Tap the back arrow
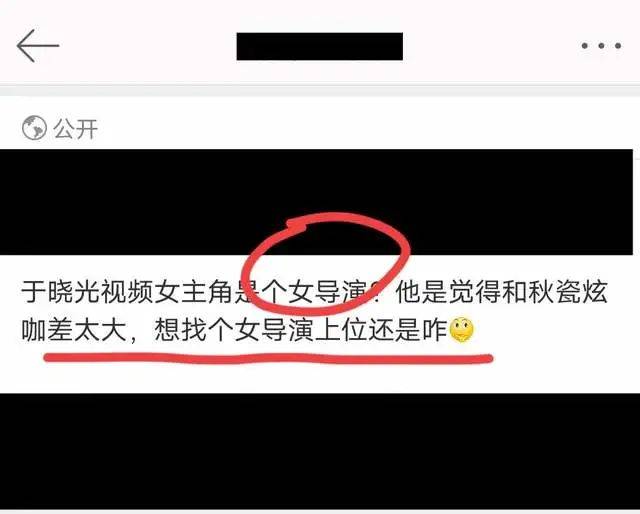The width and height of the screenshot is (640, 514). tap(38, 45)
